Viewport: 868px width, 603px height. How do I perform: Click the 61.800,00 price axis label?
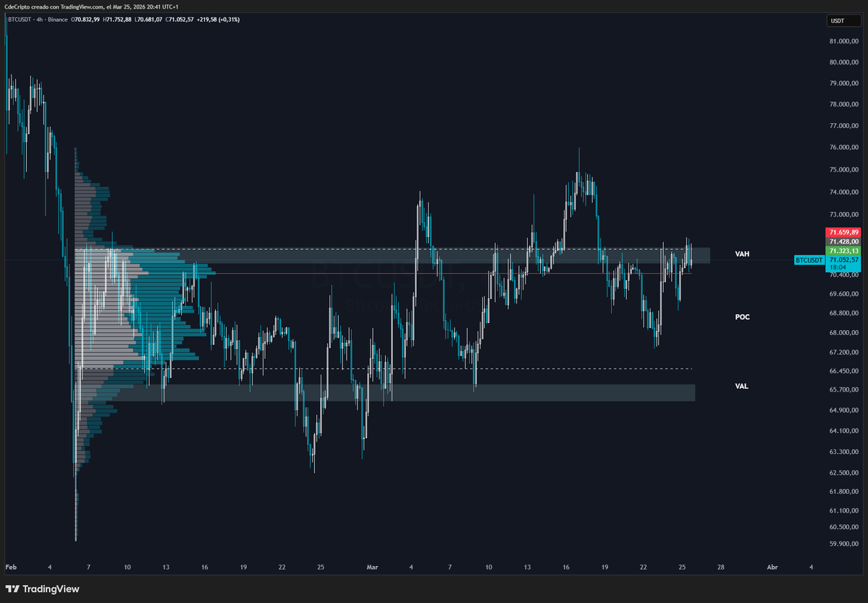coord(843,491)
